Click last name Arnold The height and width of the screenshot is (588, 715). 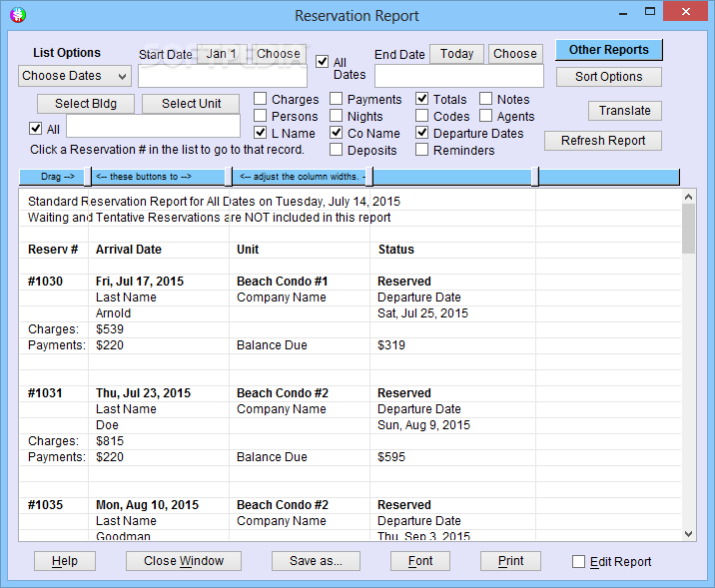point(114,313)
